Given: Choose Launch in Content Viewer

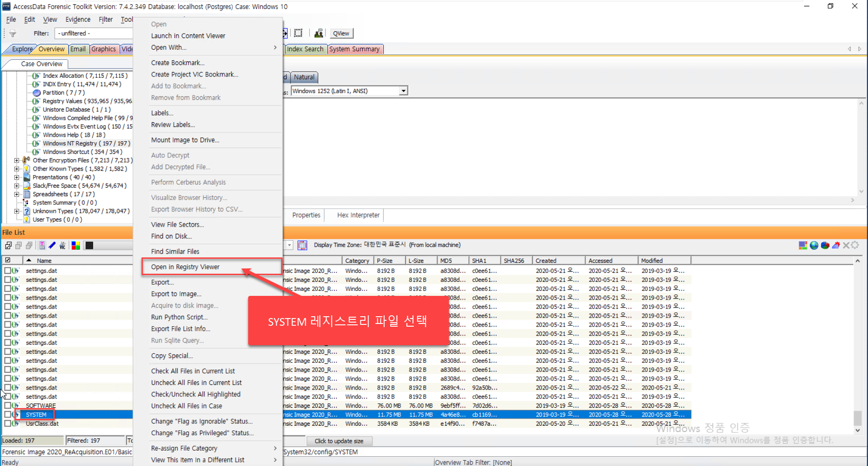Looking at the screenshot, I should click(x=188, y=36).
